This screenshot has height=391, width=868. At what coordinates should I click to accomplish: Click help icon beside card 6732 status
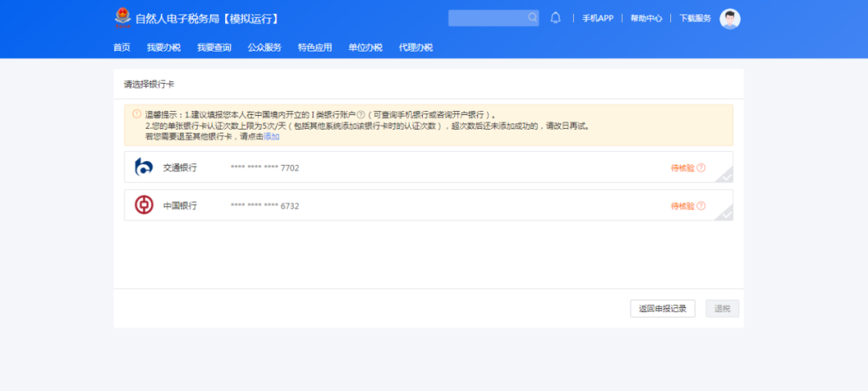point(701,206)
